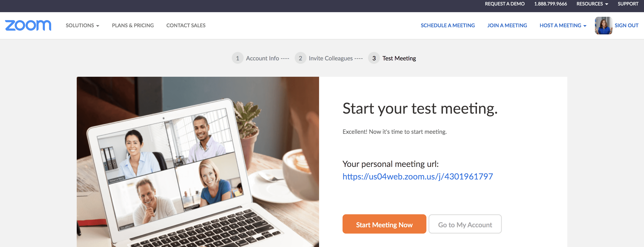Image resolution: width=644 pixels, height=247 pixels.
Task: Open the Support link
Action: (x=628, y=4)
